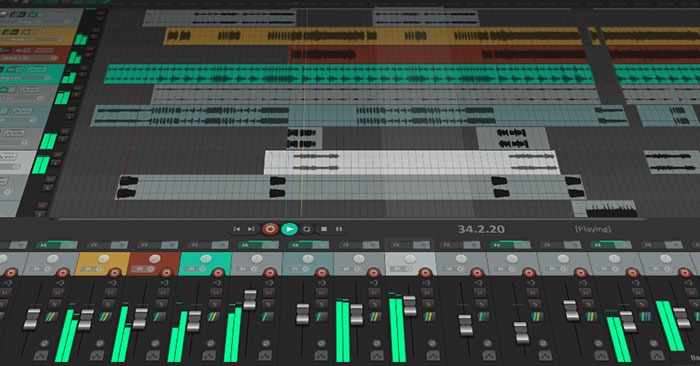Open routing for the red mixer strip
This screenshot has height=366, width=700.
pyautogui.click(x=159, y=317)
